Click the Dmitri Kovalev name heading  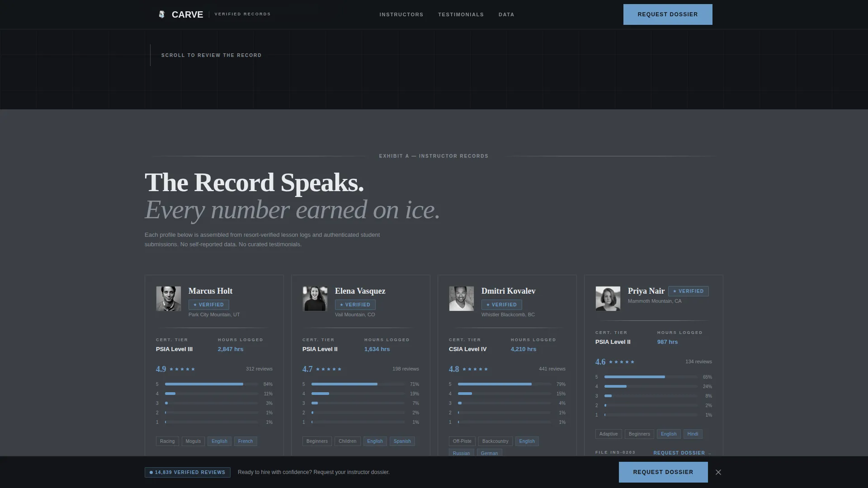click(509, 291)
